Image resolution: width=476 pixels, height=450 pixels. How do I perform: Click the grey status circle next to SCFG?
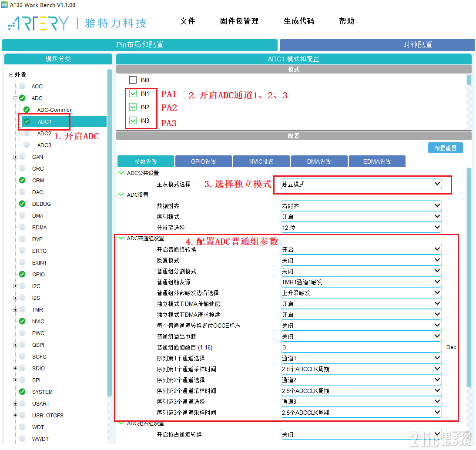tap(22, 356)
